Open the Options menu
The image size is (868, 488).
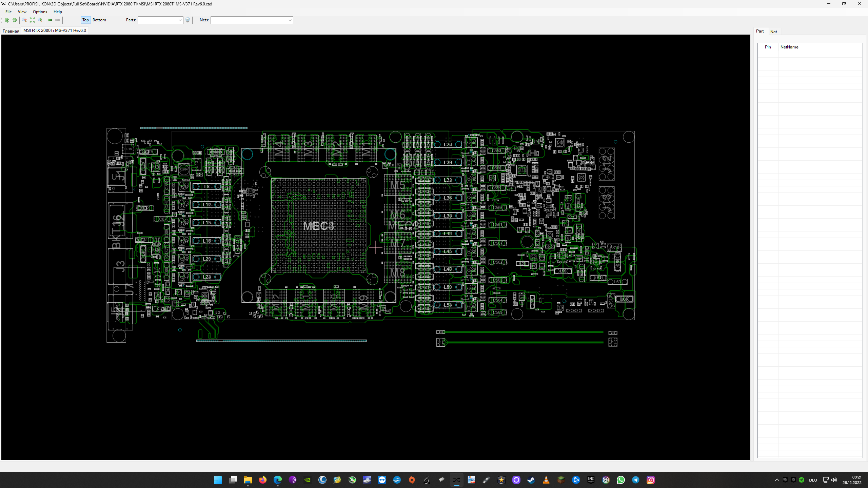tap(40, 12)
